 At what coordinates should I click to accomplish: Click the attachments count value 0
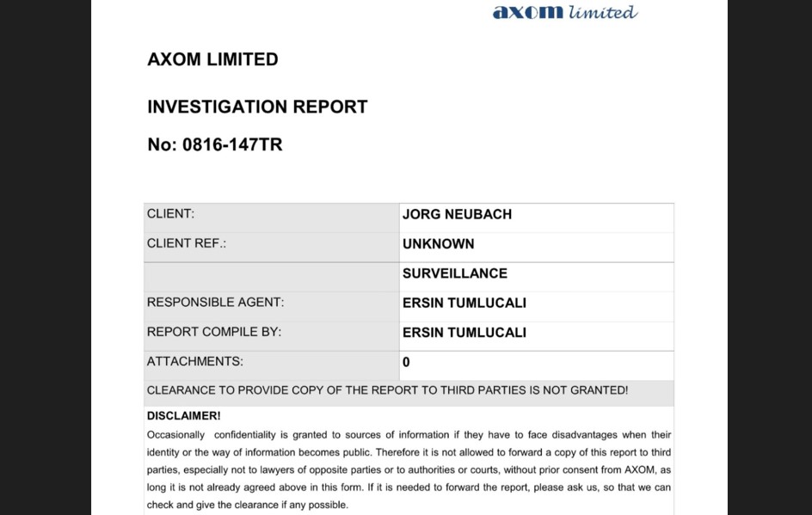coord(406,362)
